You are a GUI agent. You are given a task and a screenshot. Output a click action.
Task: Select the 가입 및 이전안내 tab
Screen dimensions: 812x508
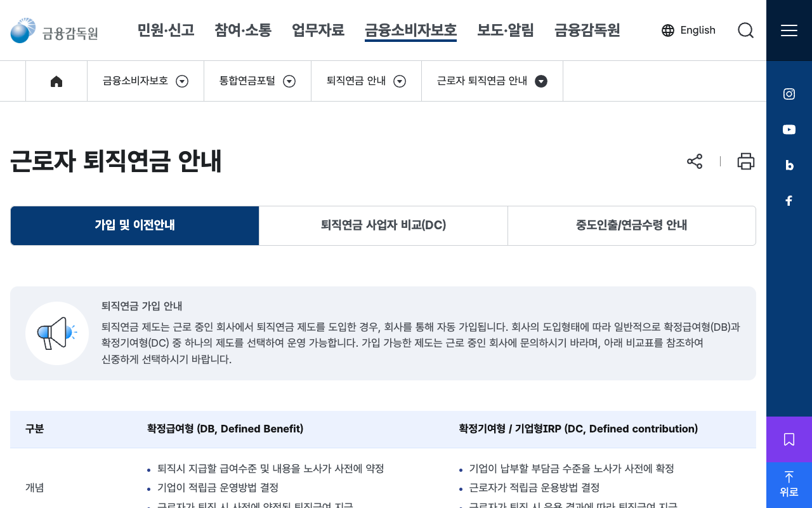tap(134, 225)
